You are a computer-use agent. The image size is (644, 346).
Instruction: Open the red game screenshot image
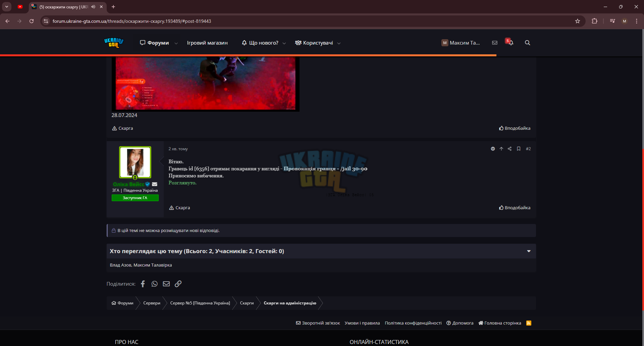pos(206,83)
